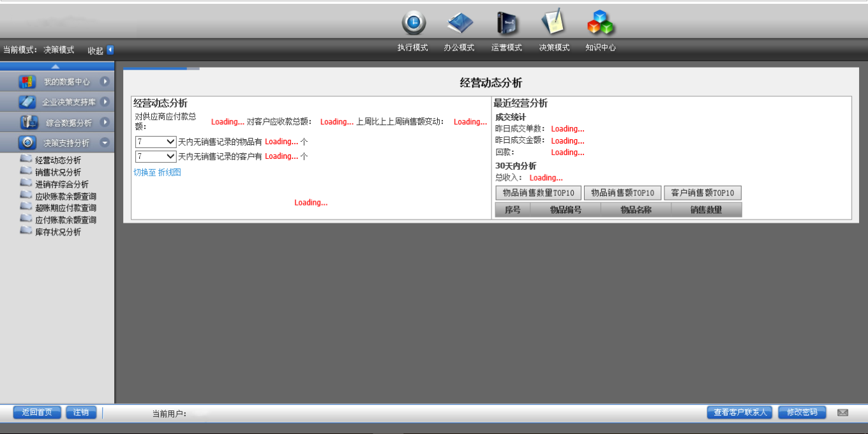Open the days dropdown for 物品 without sales

coord(156,142)
